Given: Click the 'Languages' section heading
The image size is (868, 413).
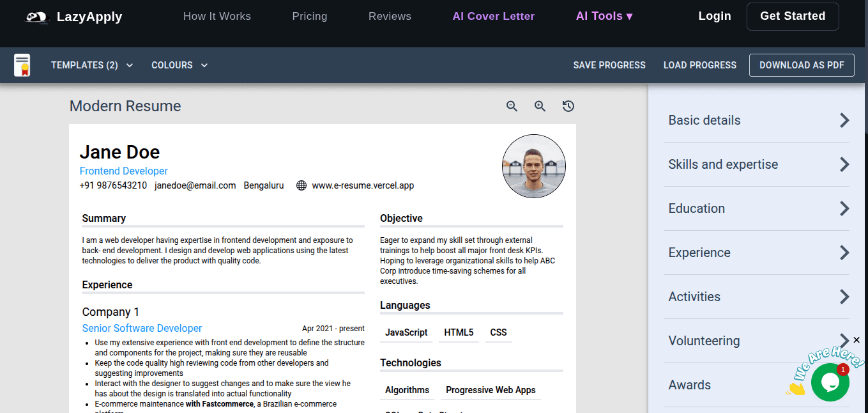Looking at the screenshot, I should pyautogui.click(x=405, y=306).
